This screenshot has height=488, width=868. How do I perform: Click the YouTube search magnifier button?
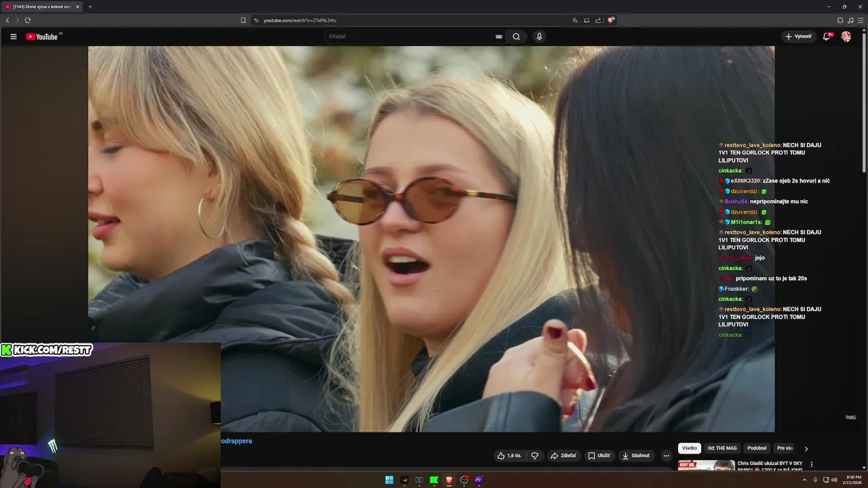pos(516,37)
